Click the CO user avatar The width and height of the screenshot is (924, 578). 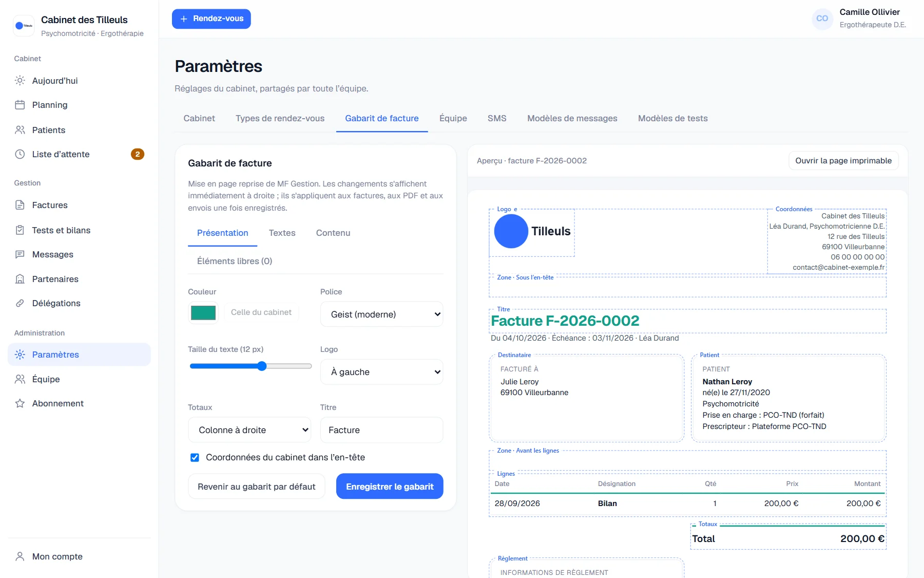click(x=822, y=18)
